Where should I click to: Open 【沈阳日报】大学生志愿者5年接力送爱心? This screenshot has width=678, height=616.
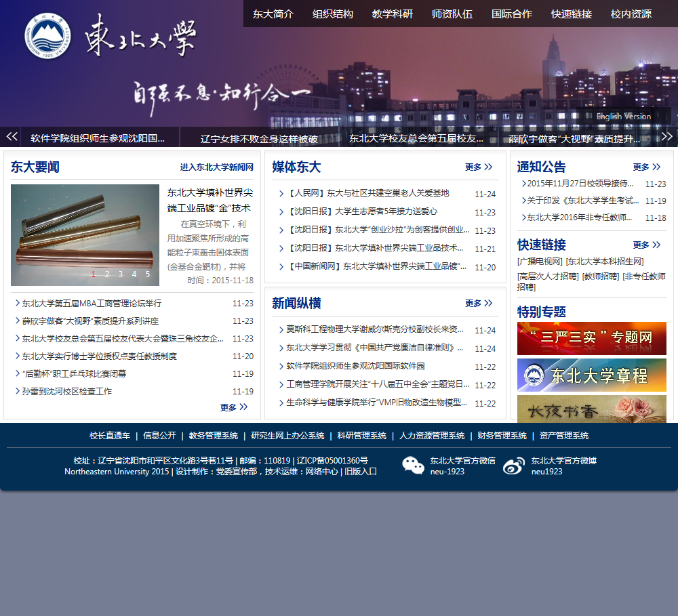tap(362, 211)
